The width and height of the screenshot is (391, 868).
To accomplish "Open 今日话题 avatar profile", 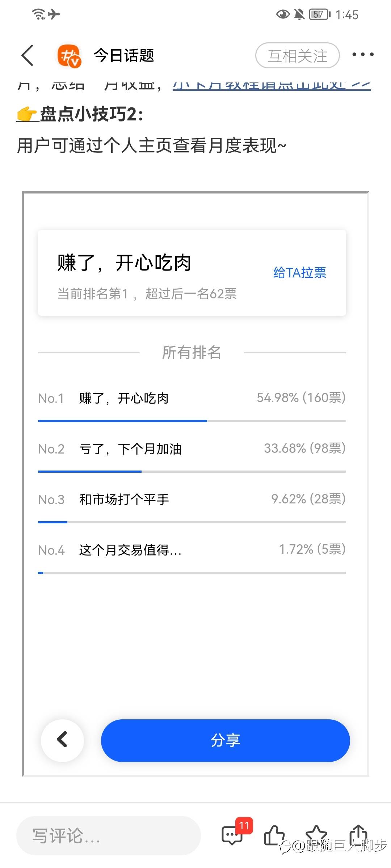I will [x=69, y=56].
